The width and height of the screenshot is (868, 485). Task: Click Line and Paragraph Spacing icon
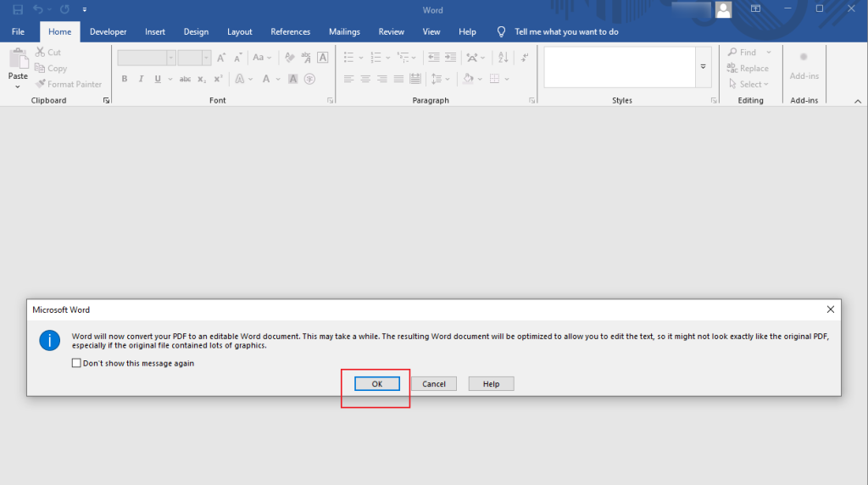coord(437,79)
